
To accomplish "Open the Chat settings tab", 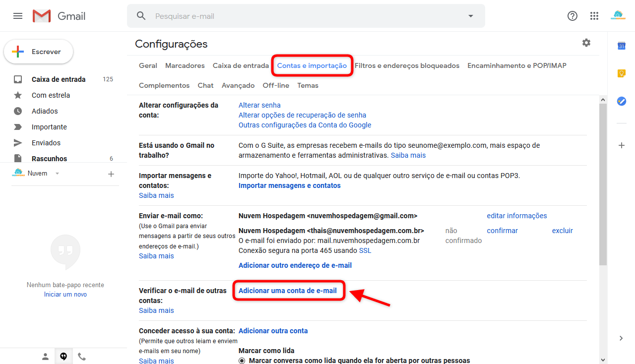I will point(205,85).
